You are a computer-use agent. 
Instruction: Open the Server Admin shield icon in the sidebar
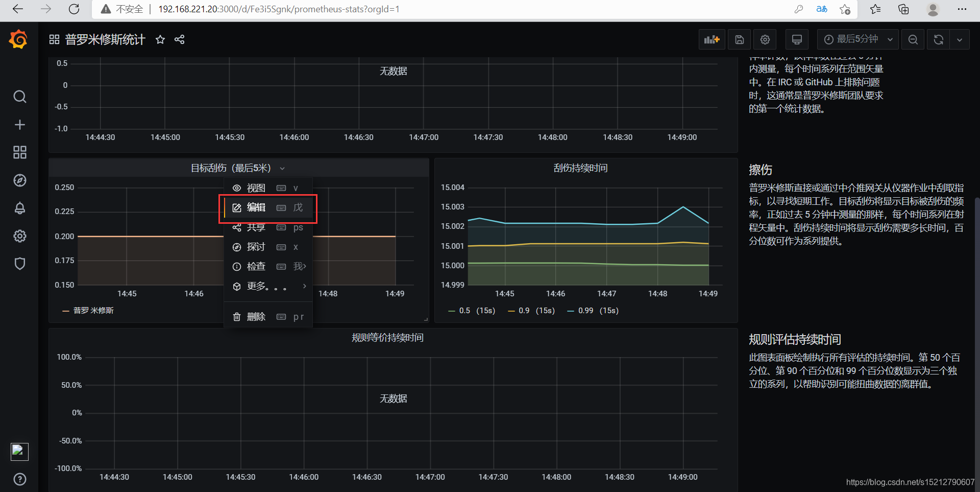click(19, 264)
